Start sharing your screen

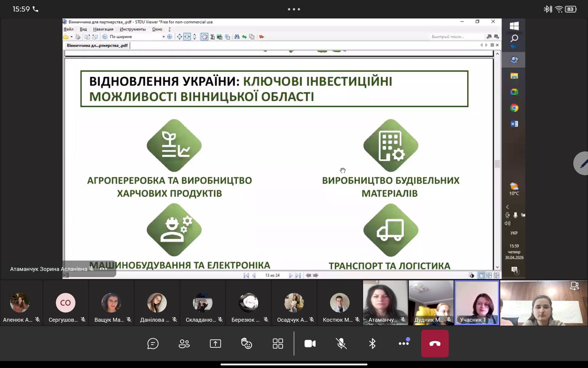coord(215,344)
